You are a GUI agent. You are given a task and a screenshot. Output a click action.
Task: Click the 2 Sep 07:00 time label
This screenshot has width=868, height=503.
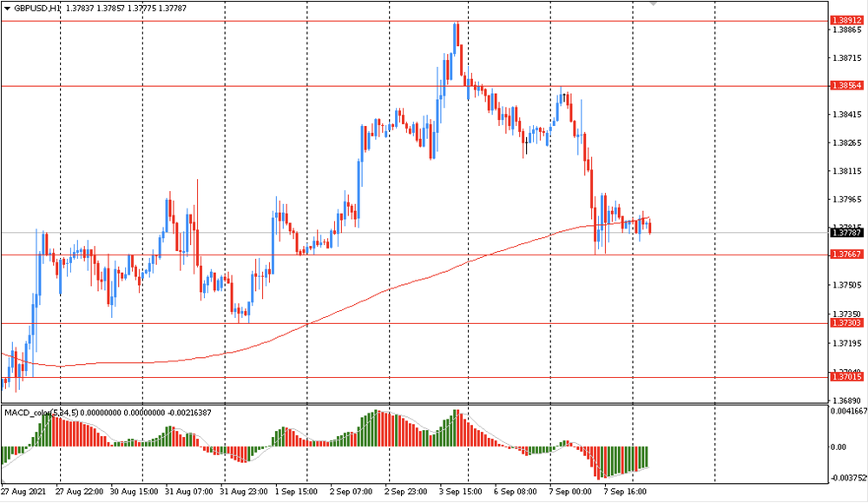click(x=352, y=492)
